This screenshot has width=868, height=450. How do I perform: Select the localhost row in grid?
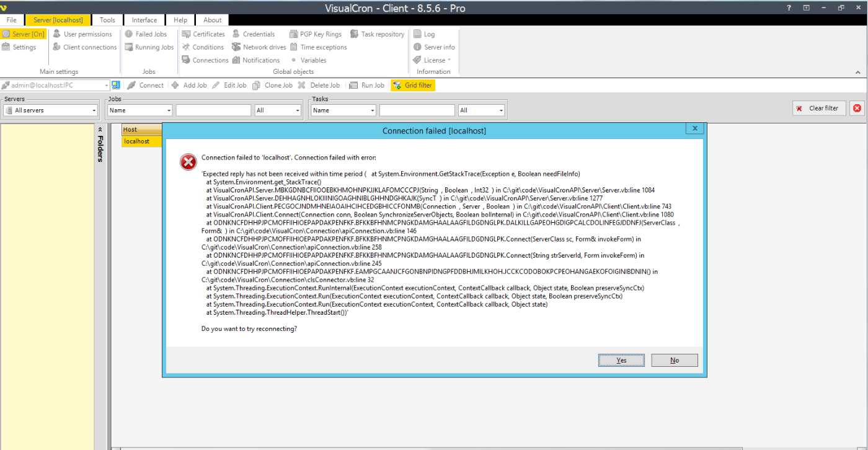[142, 141]
